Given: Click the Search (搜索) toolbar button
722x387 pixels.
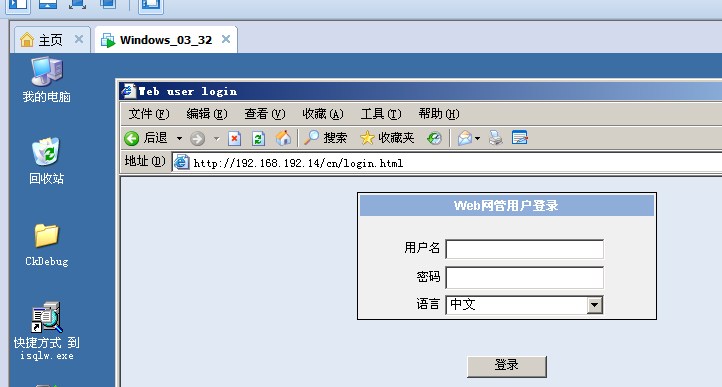Looking at the screenshot, I should [326, 138].
